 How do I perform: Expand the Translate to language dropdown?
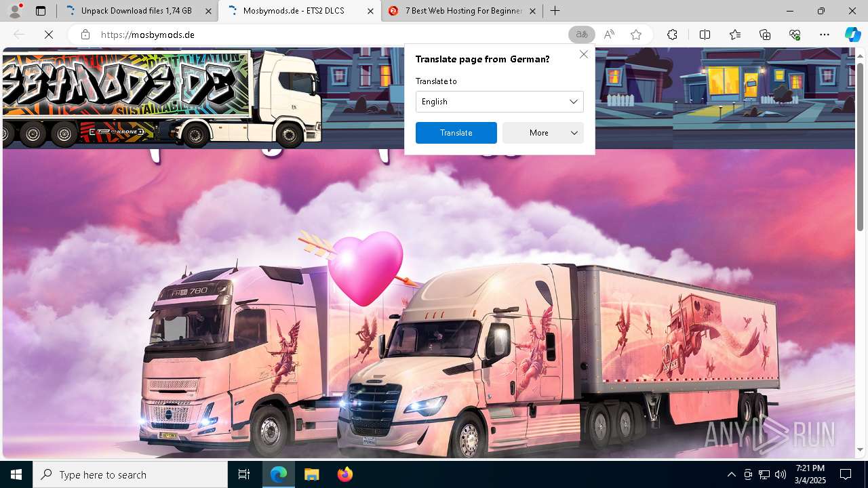pos(500,102)
